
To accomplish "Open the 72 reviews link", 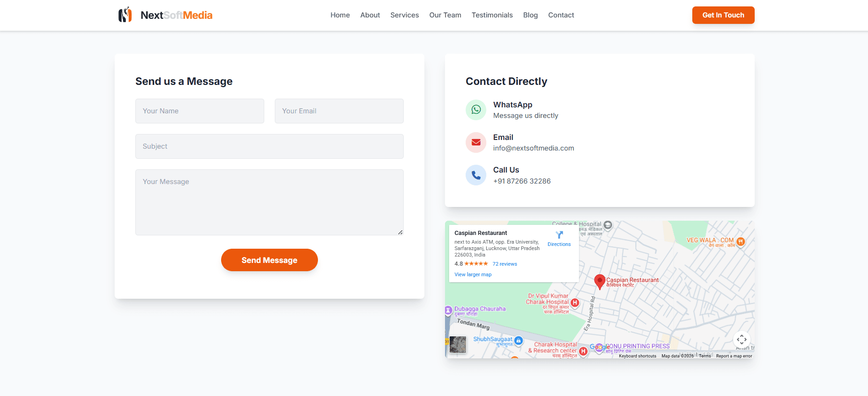I will pyautogui.click(x=504, y=264).
